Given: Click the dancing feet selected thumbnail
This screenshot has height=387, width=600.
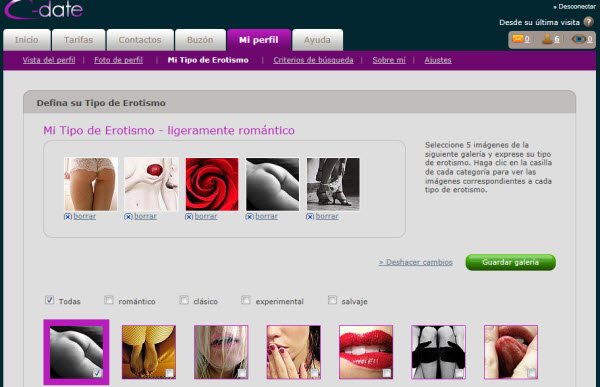Looking at the screenshot, I should [333, 184].
